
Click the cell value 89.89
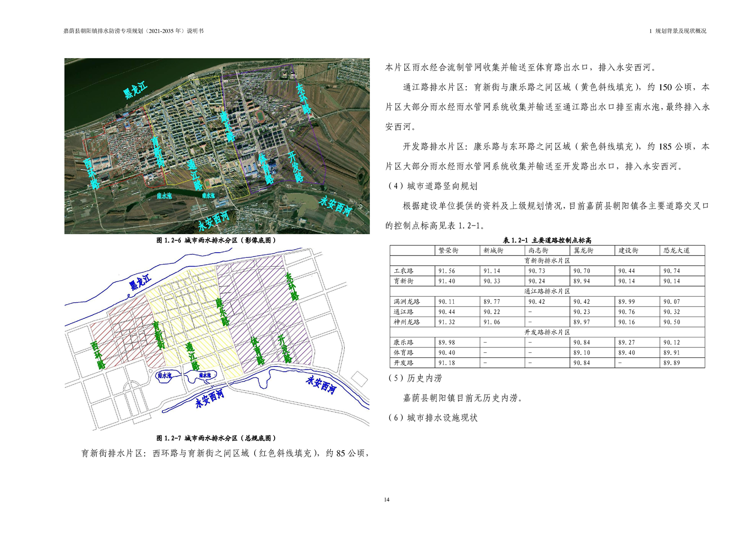coord(672,363)
